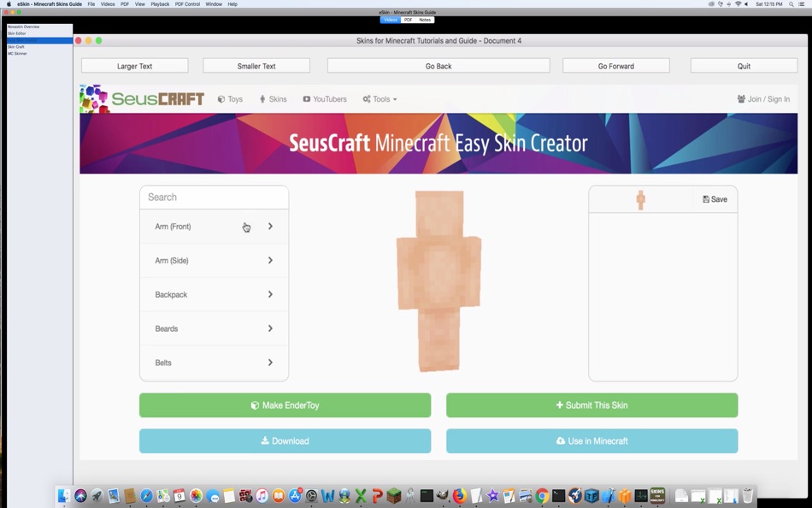Viewport: 812px width, 508px height.
Task: Click Join / Sign In
Action: coord(763,99)
